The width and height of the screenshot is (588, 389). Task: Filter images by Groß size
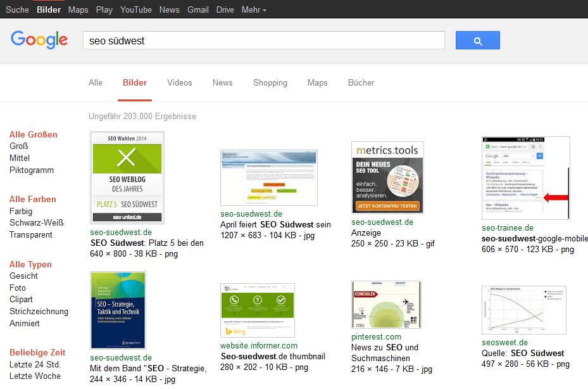tap(19, 146)
